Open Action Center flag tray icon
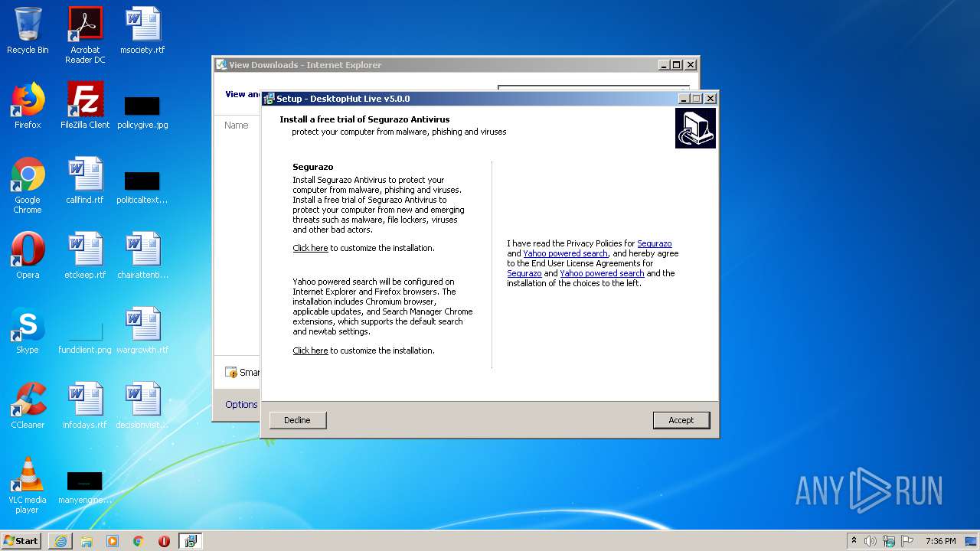 tap(906, 541)
